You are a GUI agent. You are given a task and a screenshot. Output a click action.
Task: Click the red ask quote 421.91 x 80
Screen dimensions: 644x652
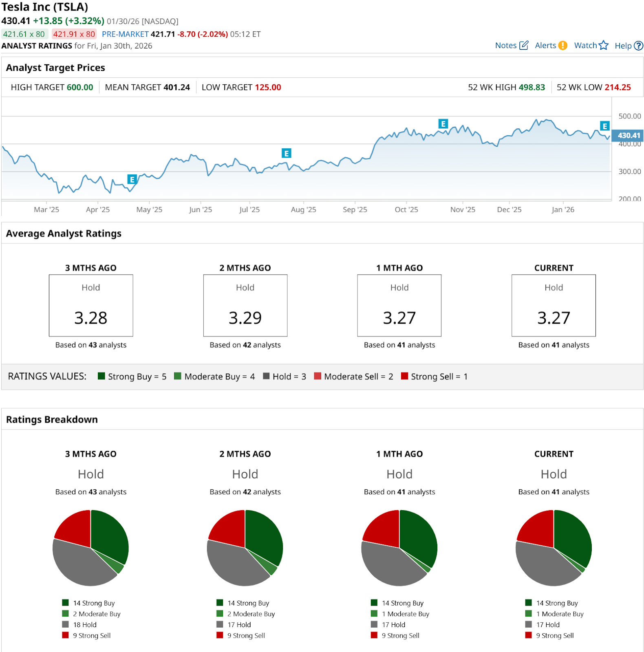click(x=74, y=34)
